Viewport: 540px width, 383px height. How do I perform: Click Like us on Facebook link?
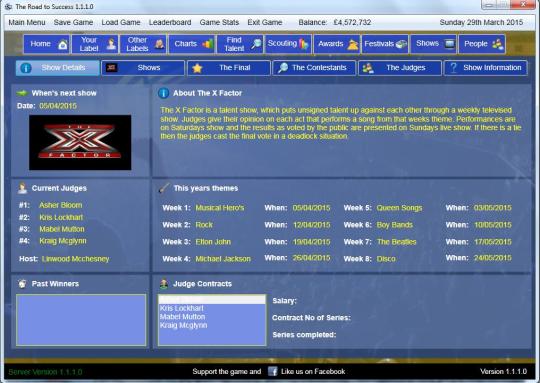point(313,371)
